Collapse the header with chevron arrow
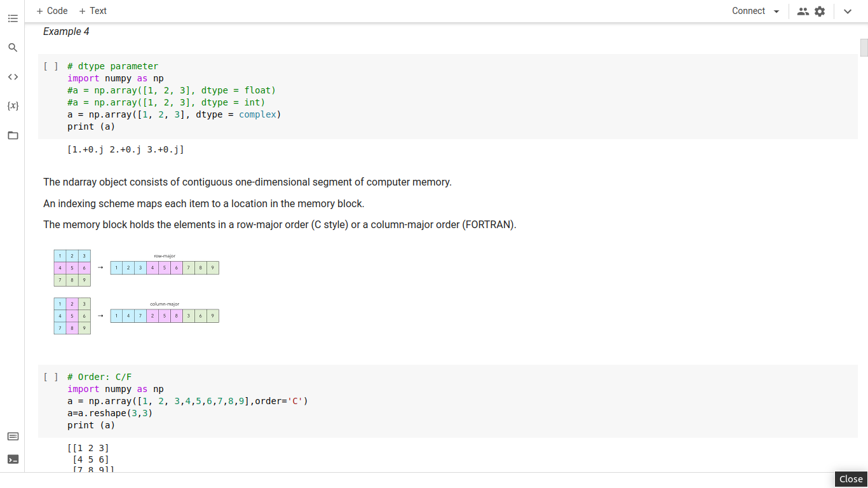The width and height of the screenshot is (868, 488). coord(848,11)
